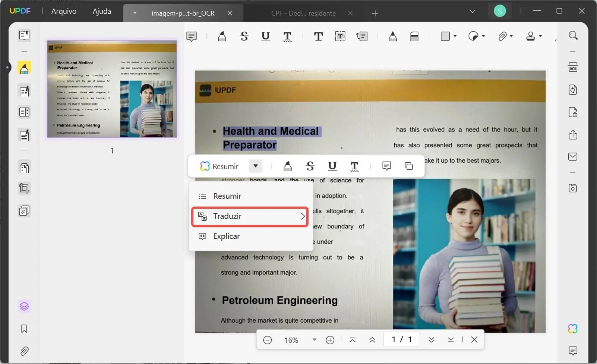597x364 pixels.
Task: Open the UPDF AI assistant icon
Action: click(x=573, y=329)
